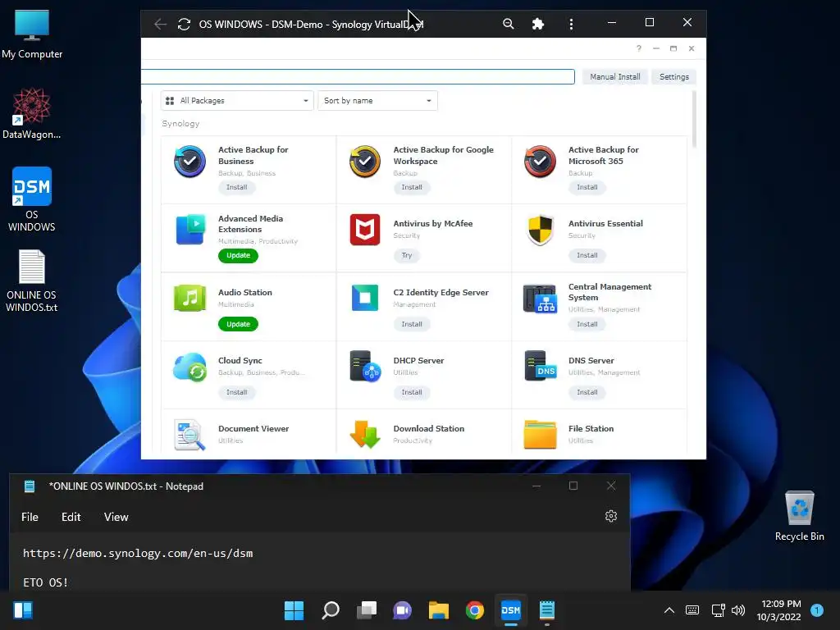The height and width of the screenshot is (630, 840).
Task: Open File Explorer from taskbar
Action: click(439, 610)
